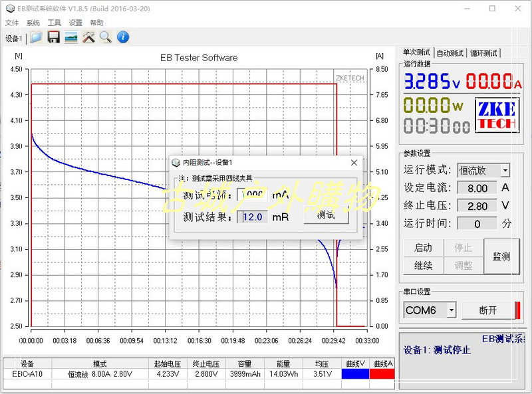Click the 停止 stop button

[x=463, y=248]
